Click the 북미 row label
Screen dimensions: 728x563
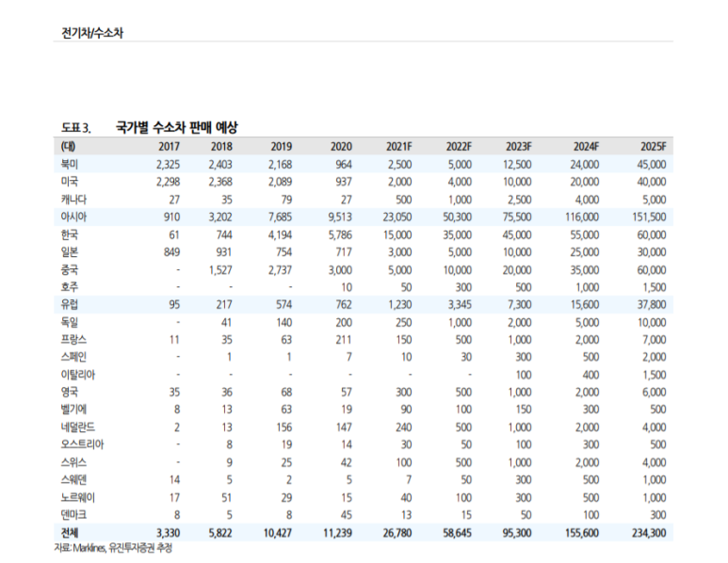coord(70,165)
